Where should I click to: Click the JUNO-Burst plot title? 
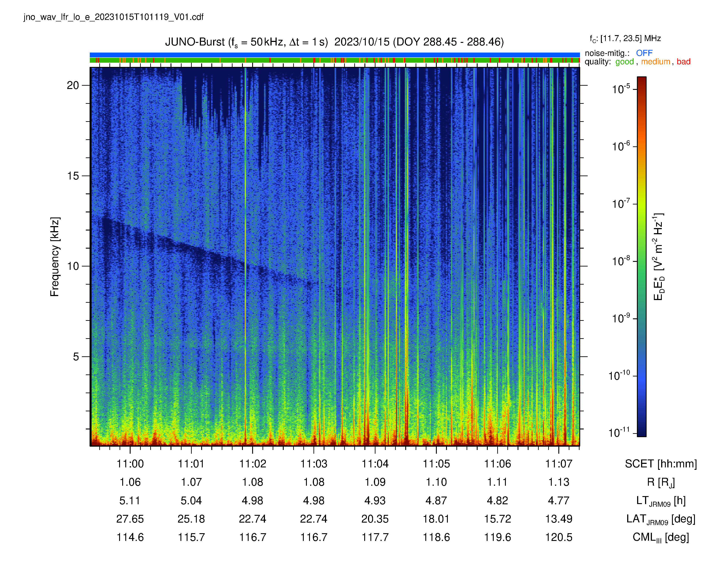(x=334, y=42)
